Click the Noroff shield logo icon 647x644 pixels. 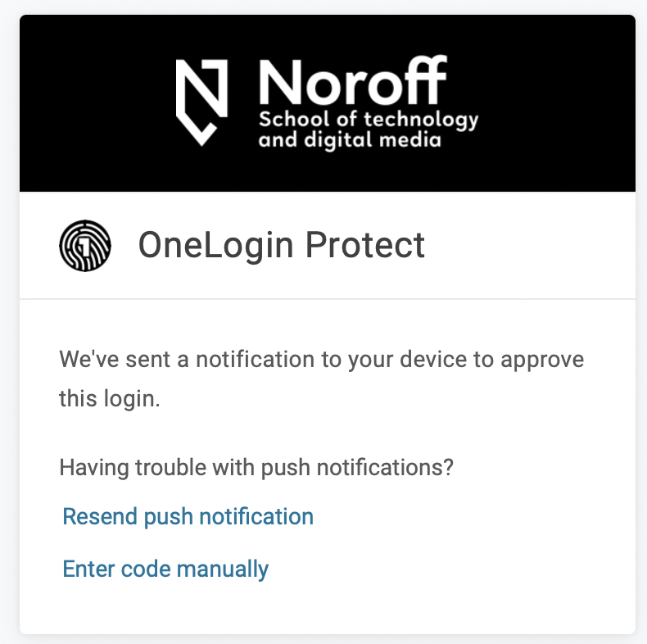point(201,102)
